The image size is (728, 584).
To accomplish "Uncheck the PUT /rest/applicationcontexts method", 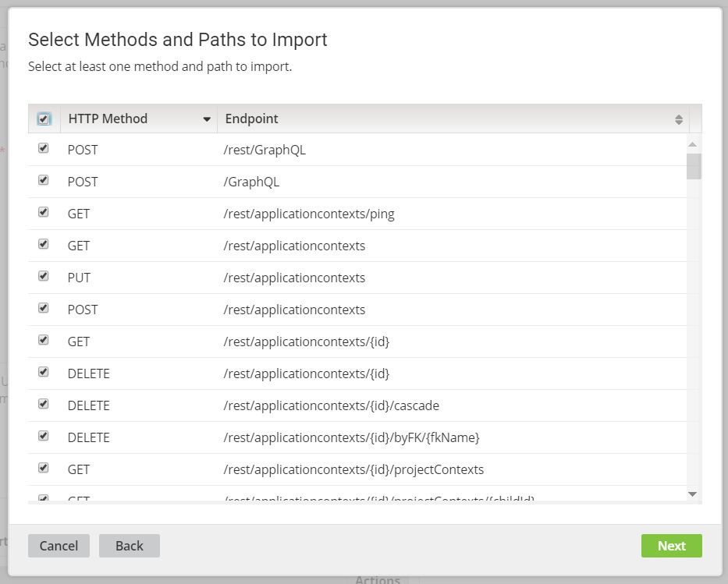I will click(43, 275).
